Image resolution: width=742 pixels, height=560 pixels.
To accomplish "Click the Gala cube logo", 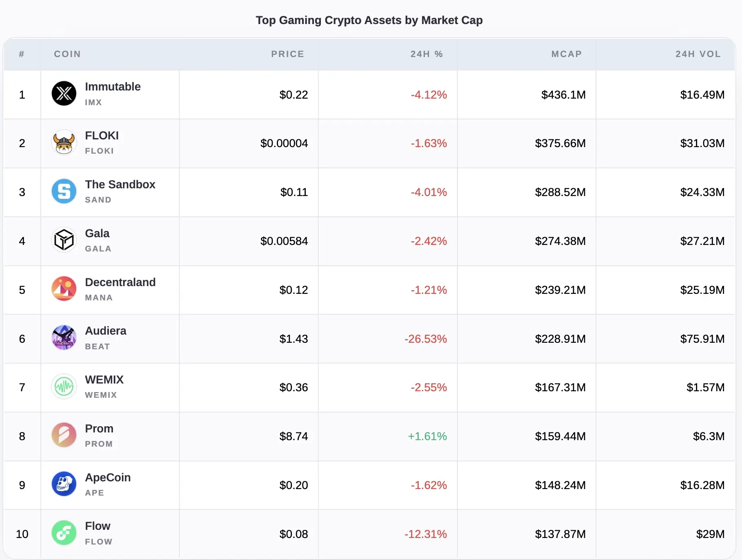I will tap(64, 240).
